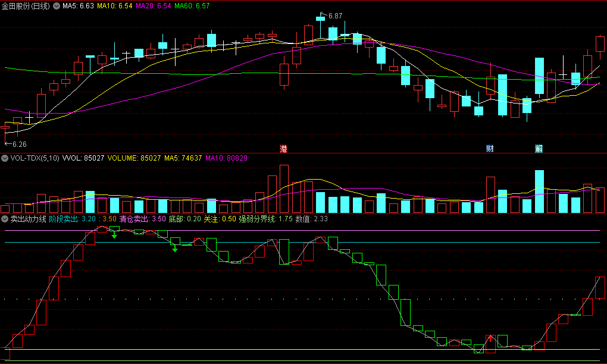The height and width of the screenshot is (364, 607).
Task: Click the MA10: 6.54 label
Action: (115, 6)
